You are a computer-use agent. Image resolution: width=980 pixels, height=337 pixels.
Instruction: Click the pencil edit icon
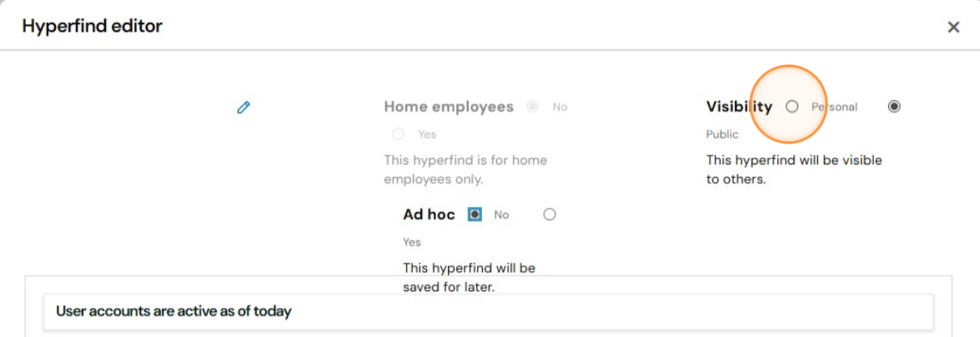[244, 108]
